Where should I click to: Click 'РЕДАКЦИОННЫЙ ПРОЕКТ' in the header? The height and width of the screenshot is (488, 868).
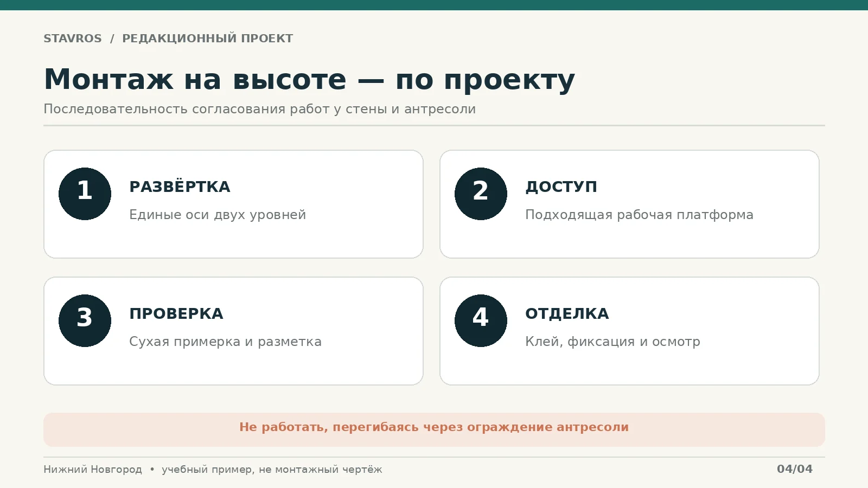pos(207,38)
